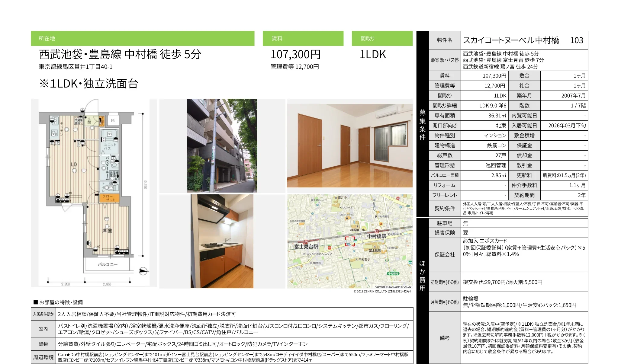Click the 中村橋駅 station label on map
The height and width of the screenshot is (364, 621).
tap(376, 236)
